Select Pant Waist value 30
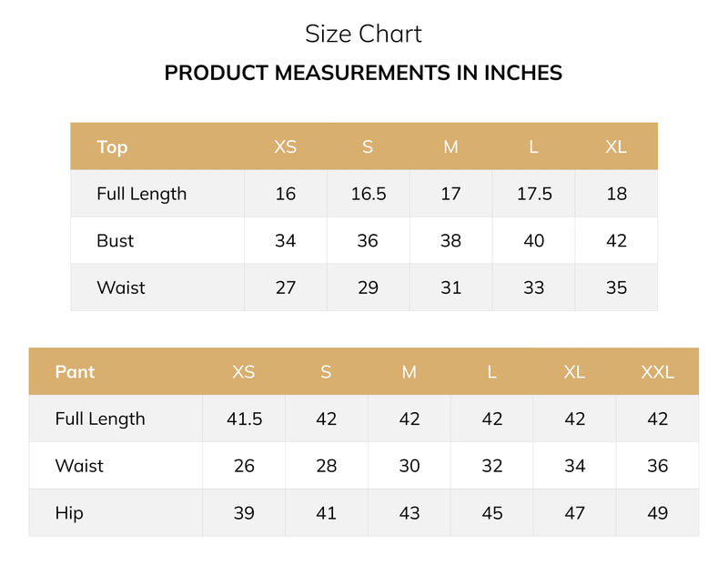 (x=409, y=466)
